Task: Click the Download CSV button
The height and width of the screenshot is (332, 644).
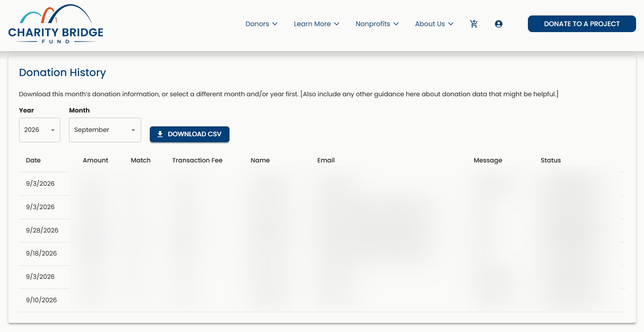Action: pyautogui.click(x=189, y=134)
